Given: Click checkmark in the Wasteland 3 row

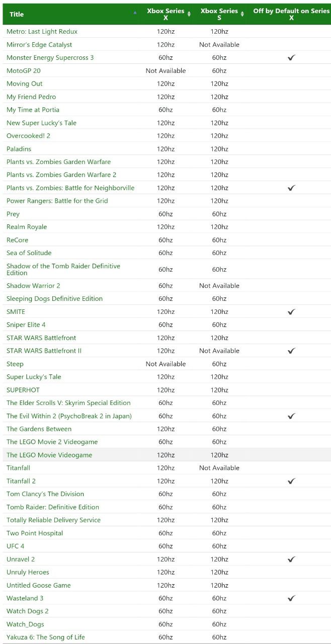Looking at the screenshot, I should tap(291, 598).
